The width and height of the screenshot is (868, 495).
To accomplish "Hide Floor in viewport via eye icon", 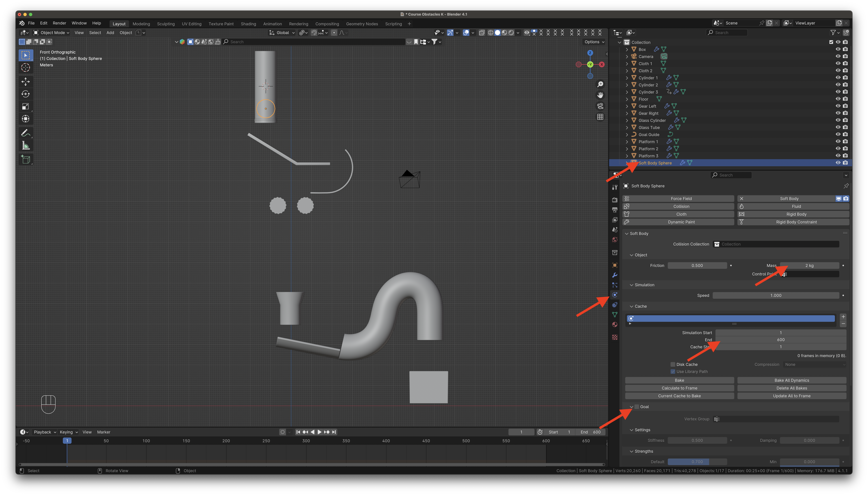I will pyautogui.click(x=838, y=99).
